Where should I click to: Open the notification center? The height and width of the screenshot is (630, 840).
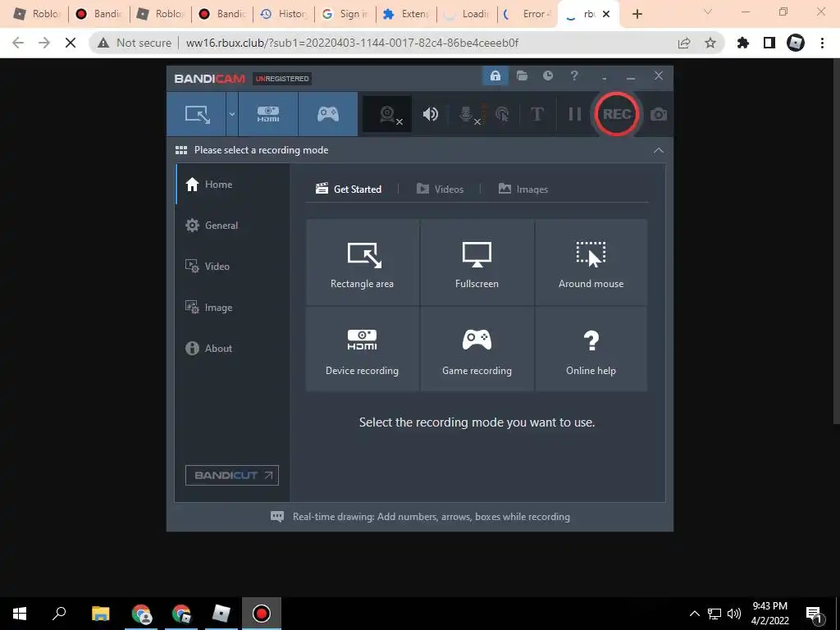tap(815, 614)
